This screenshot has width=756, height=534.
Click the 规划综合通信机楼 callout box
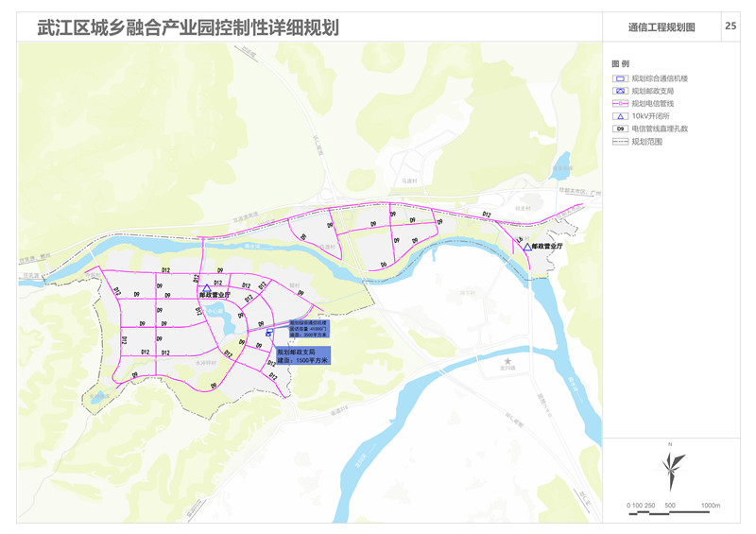pyautogui.click(x=309, y=329)
